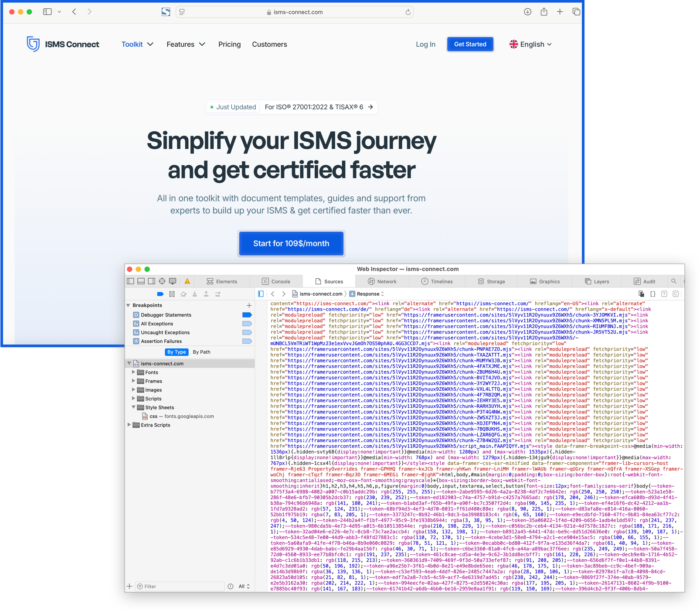The width and height of the screenshot is (700, 611).
Task: Collapse the Style Sheets folder
Action: pos(133,407)
